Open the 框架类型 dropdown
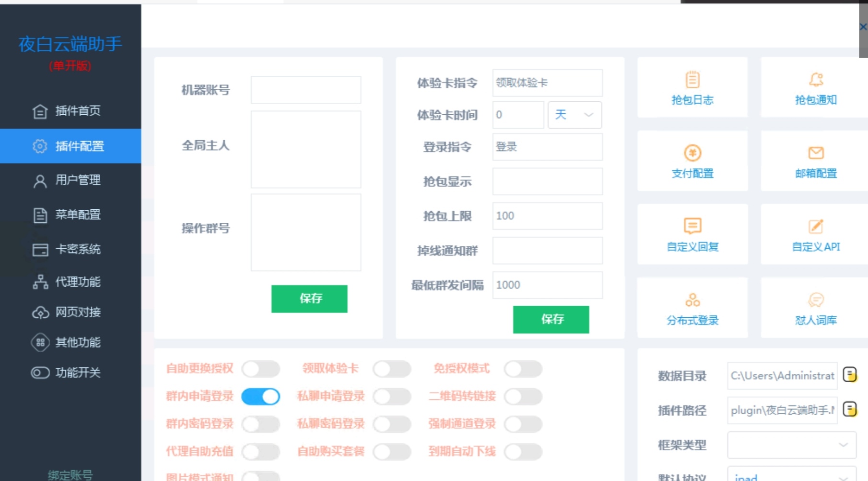 pos(791,445)
